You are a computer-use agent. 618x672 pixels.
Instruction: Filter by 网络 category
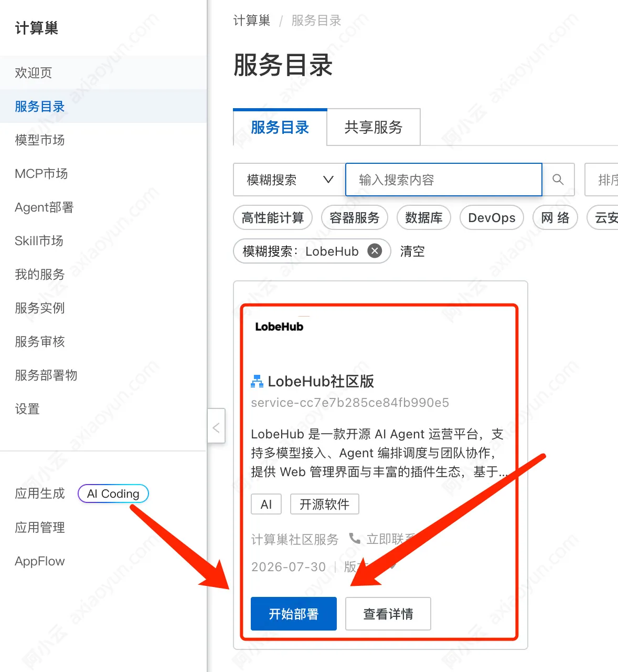point(555,217)
